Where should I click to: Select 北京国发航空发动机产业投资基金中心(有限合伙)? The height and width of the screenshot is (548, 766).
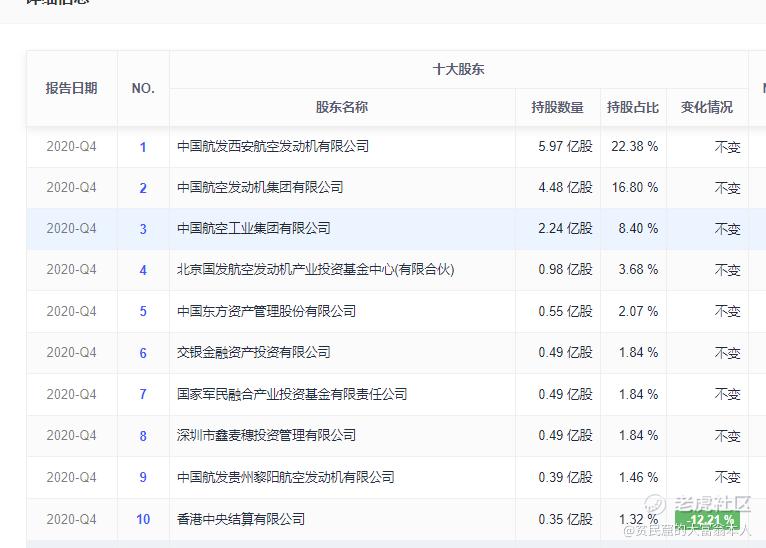coord(316,270)
